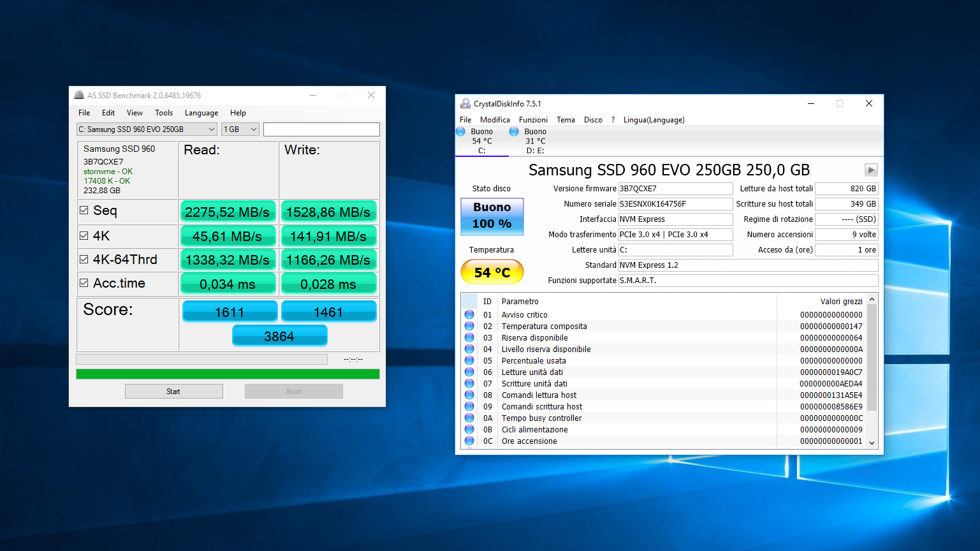
Task: Click status circle of Comandi lettura host row
Action: pos(469,395)
